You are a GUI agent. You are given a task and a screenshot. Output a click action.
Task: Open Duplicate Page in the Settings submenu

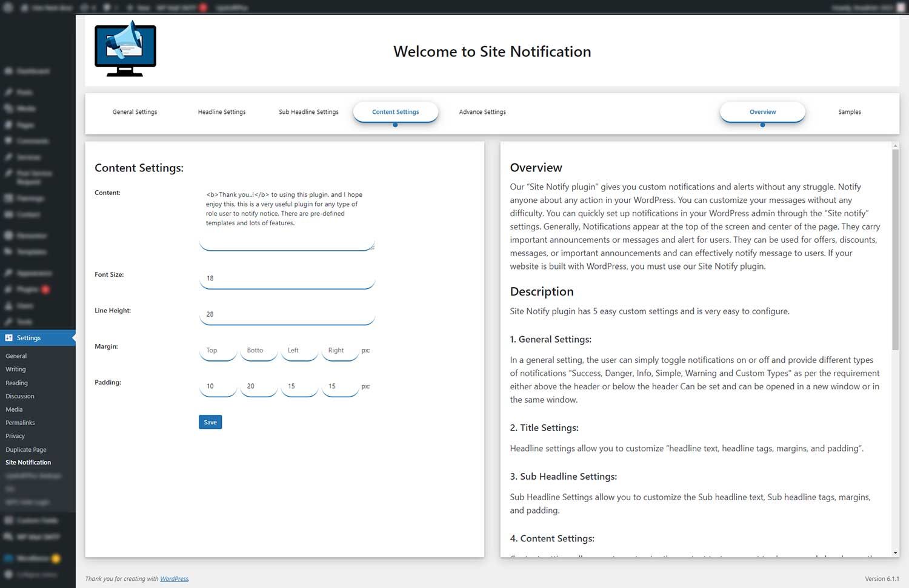tap(26, 449)
